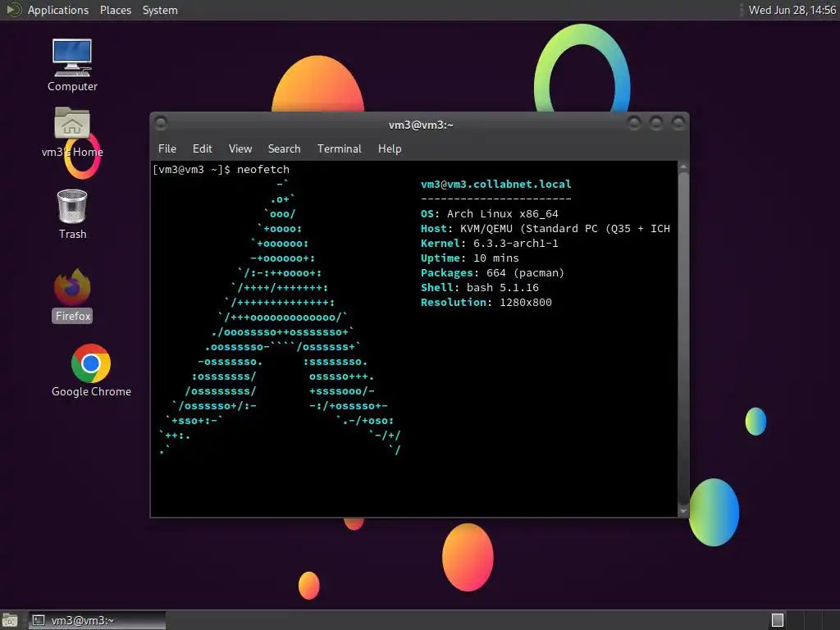
Task: Click the Uptime: 10 mins line
Action: 469,258
